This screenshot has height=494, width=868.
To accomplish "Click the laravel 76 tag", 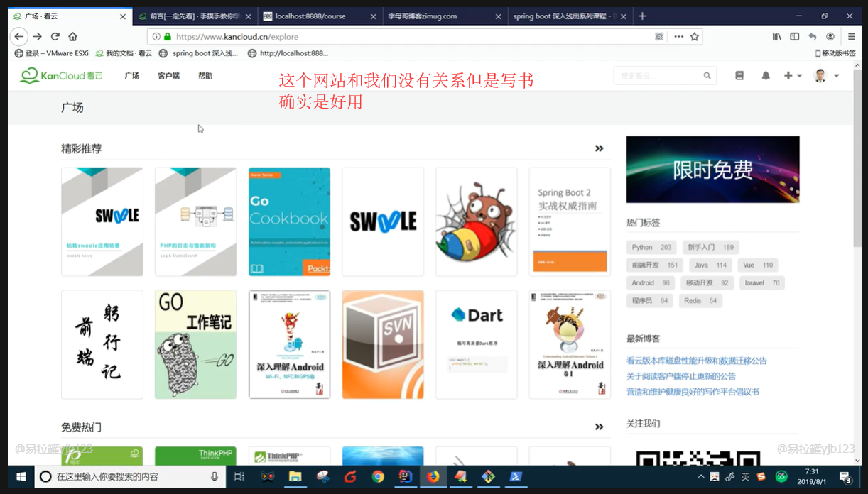I will (762, 282).
